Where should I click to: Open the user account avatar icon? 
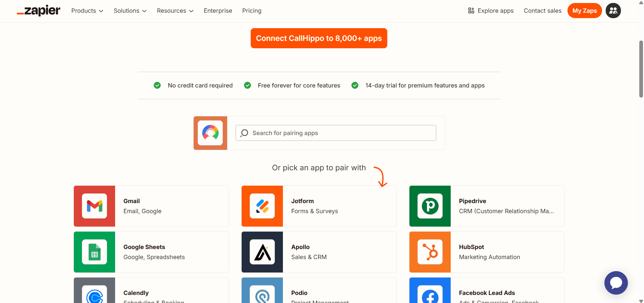(613, 11)
